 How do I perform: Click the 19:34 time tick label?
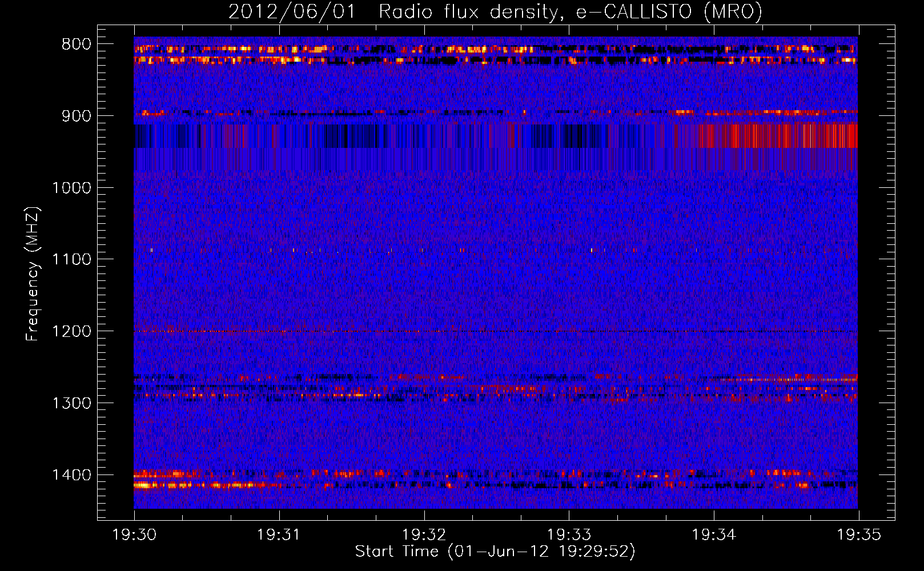714,535
